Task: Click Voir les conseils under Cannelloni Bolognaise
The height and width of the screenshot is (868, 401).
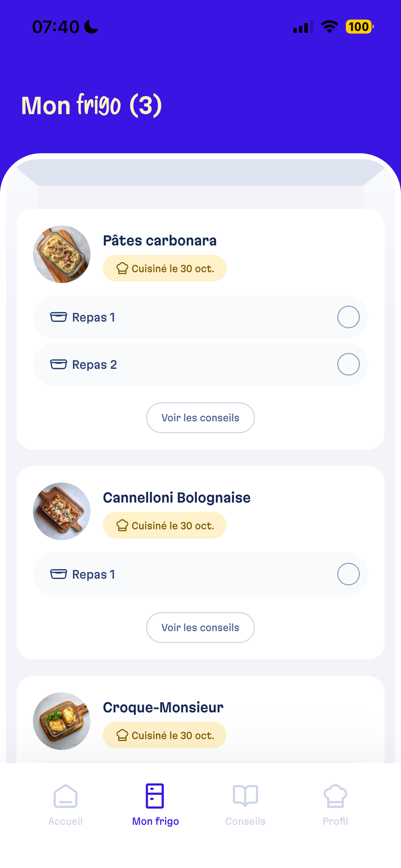Action: tap(200, 628)
